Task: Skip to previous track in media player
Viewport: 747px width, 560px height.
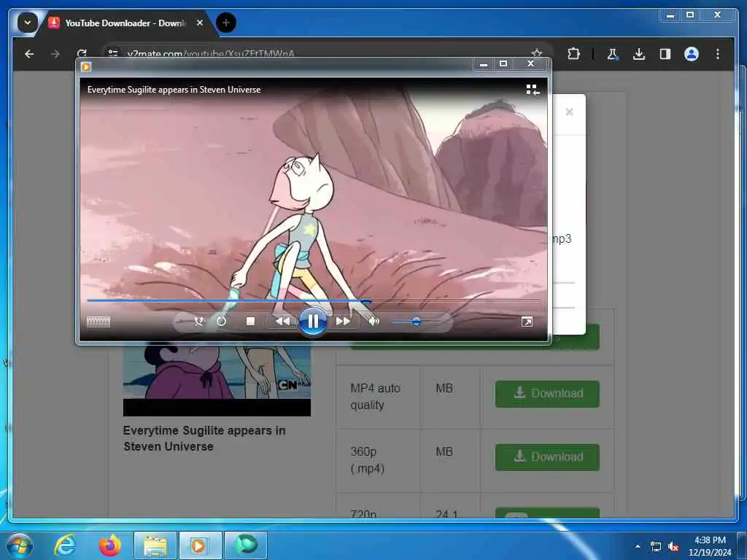Action: [x=282, y=322]
